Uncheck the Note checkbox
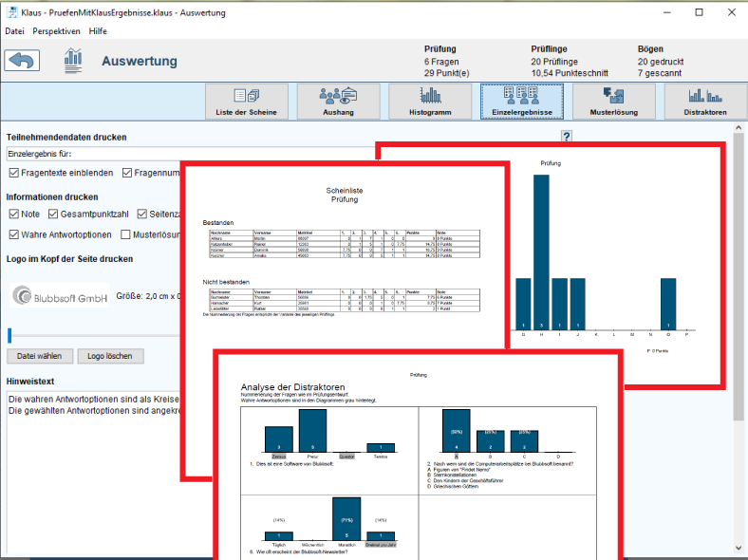 point(14,214)
